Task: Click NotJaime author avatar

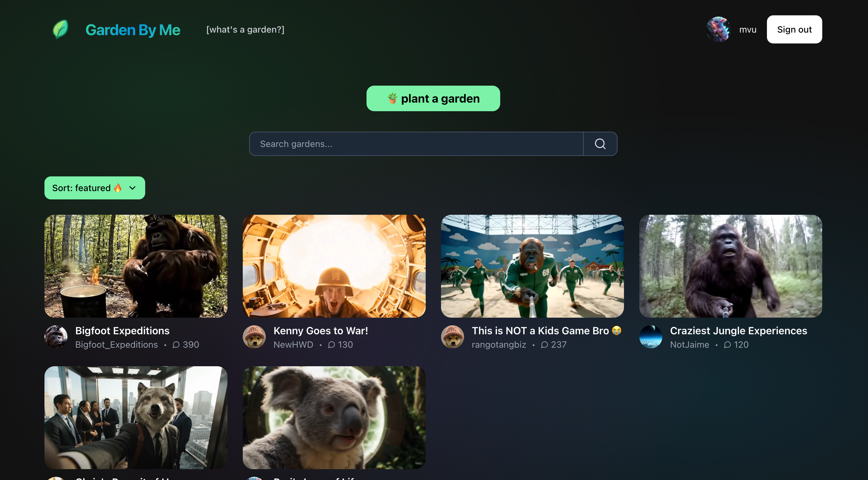Action: (x=650, y=337)
